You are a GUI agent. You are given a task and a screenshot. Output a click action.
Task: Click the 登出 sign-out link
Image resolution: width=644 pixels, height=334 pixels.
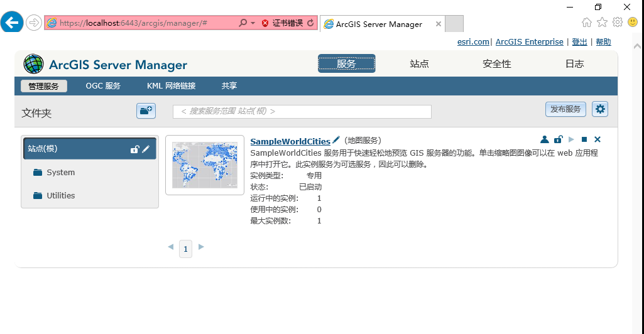pyautogui.click(x=579, y=42)
